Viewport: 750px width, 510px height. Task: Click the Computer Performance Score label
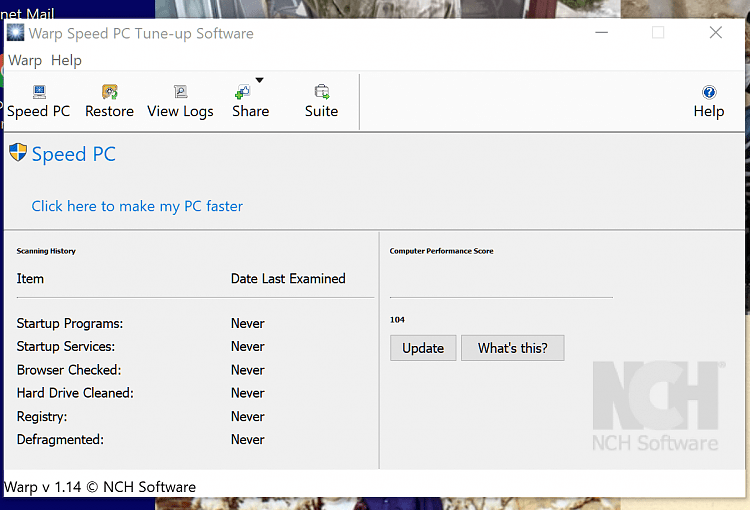(441, 251)
